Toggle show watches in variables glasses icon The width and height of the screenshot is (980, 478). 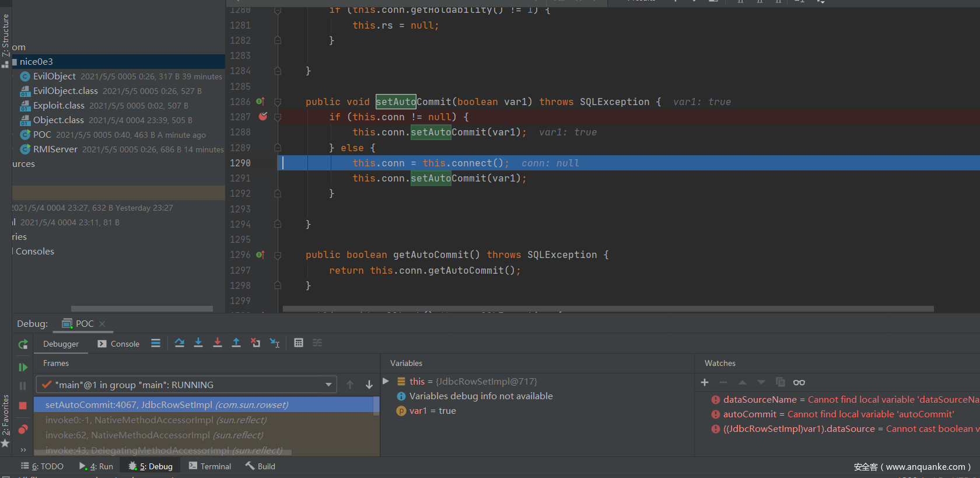click(799, 382)
